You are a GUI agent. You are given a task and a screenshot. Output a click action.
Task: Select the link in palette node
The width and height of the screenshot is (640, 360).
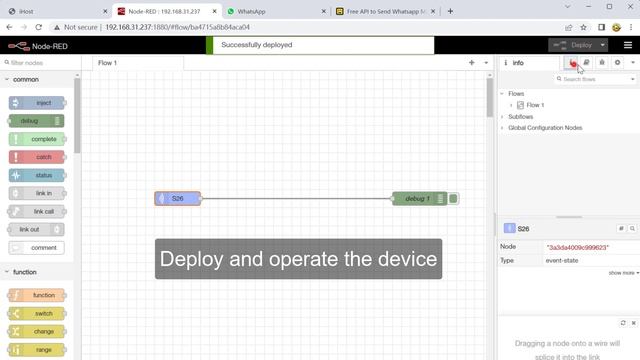point(37,193)
